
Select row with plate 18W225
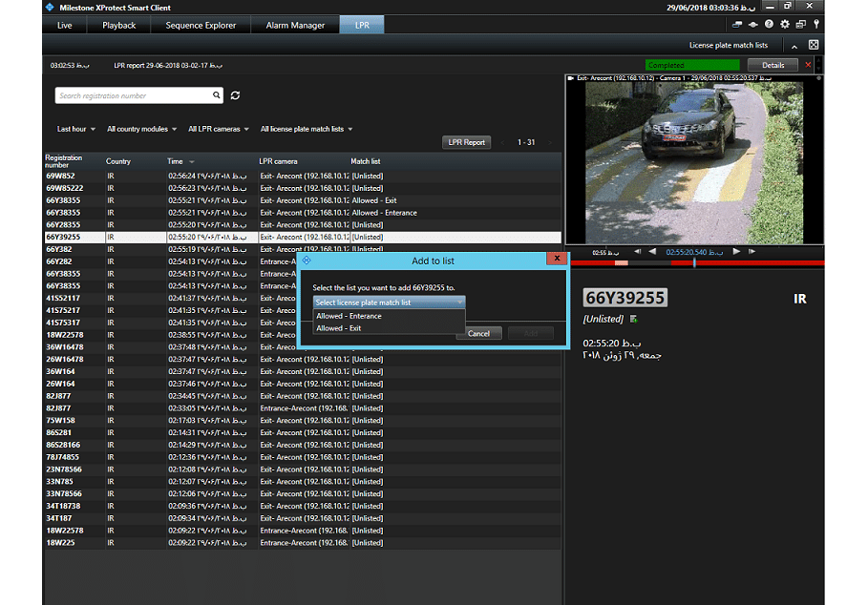coord(303,543)
